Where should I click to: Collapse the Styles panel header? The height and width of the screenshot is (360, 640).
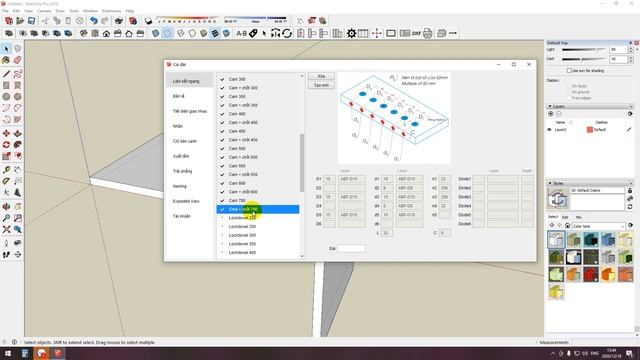pyautogui.click(x=590, y=183)
